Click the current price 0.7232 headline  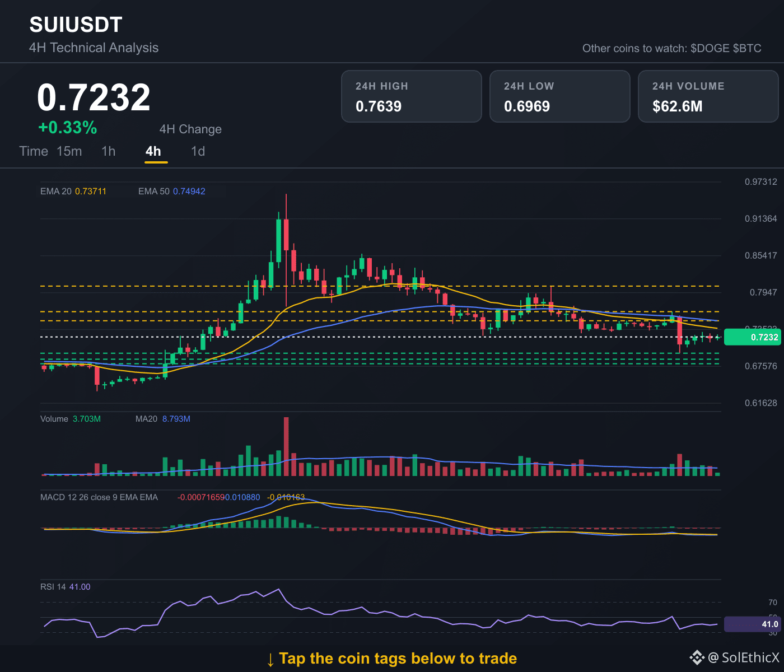94,97
